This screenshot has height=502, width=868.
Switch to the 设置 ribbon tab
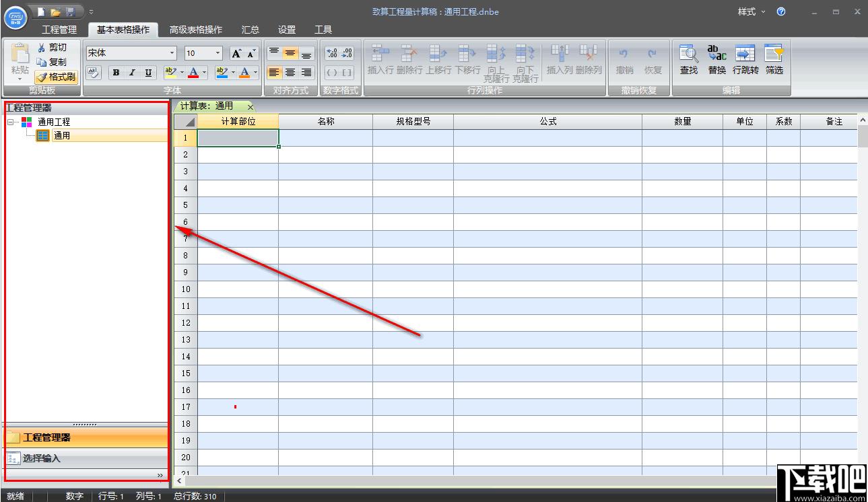[x=287, y=30]
